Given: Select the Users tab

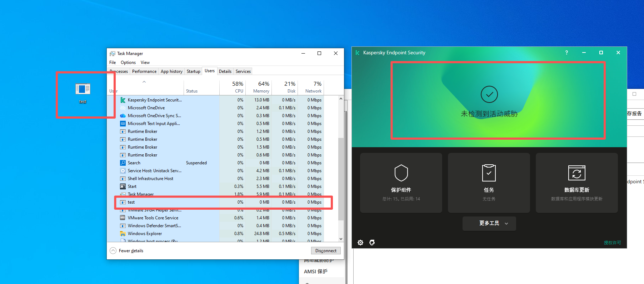Looking at the screenshot, I should [210, 71].
